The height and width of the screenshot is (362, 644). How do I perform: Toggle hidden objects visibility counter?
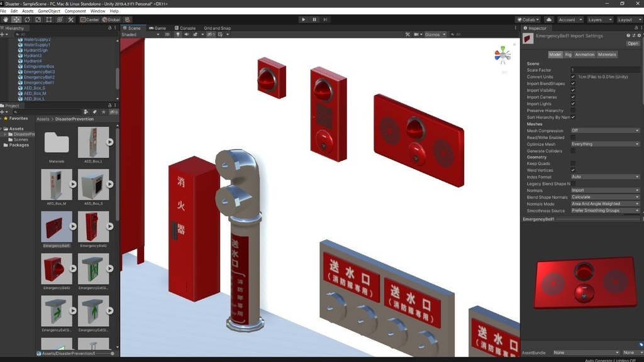(x=211, y=35)
